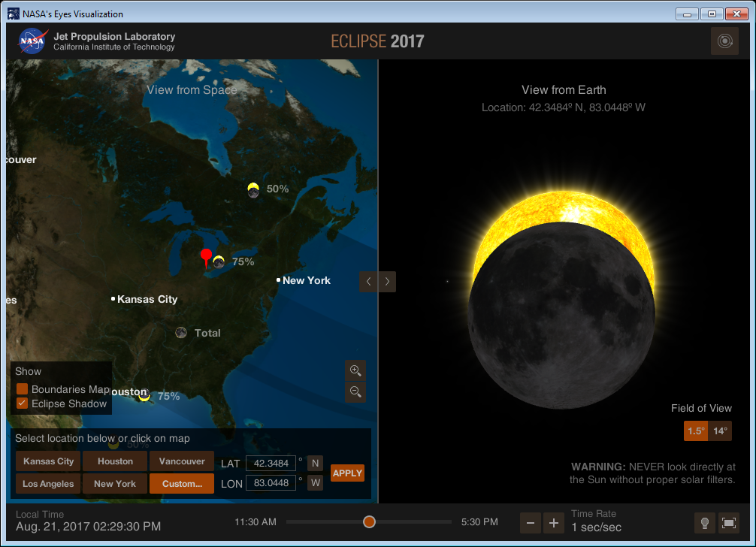
Task: Click the local time readout
Action: point(88,526)
